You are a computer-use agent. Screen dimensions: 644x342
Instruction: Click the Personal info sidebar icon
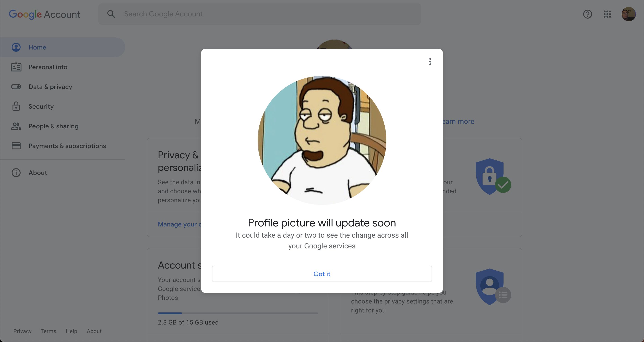tap(15, 67)
